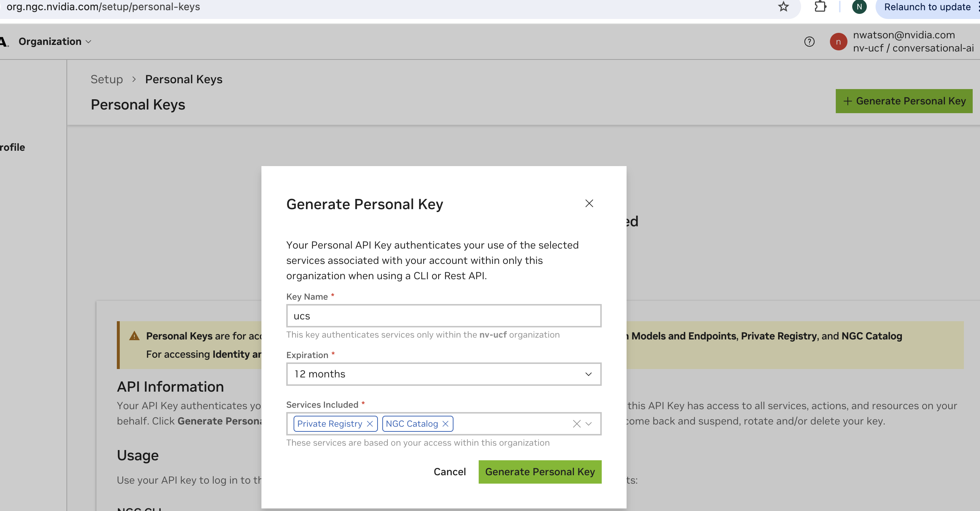Select the profile item in left sidebar
This screenshot has width=980, height=511.
12,147
